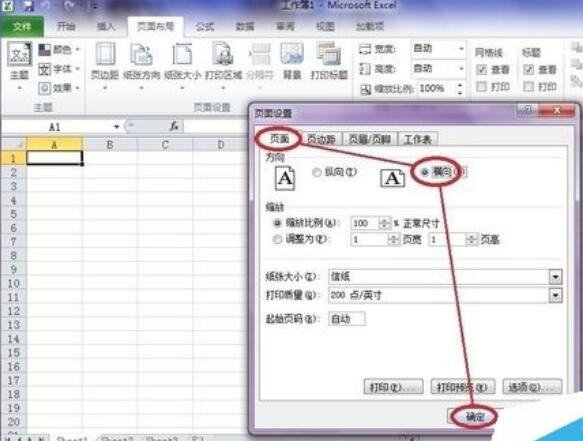Screen dimensions: 583x441
Task: Click the 起始页码 input field
Action: pyautogui.click(x=347, y=319)
